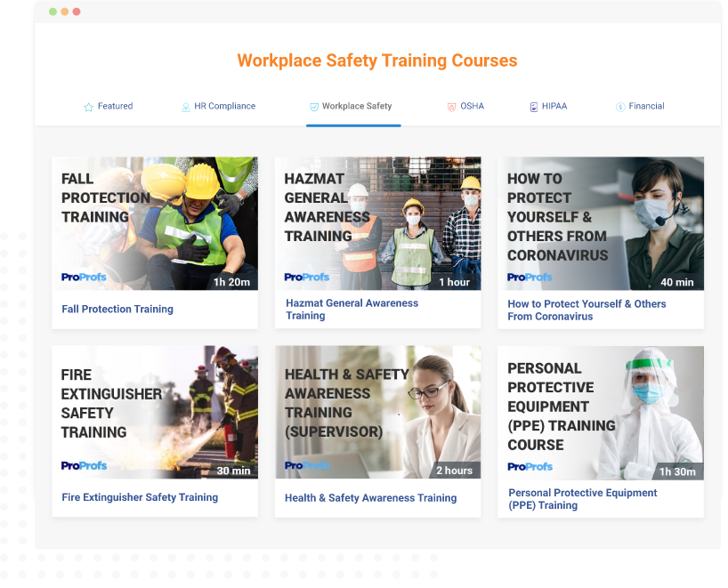Screen dimensions: 728x588
Task: Click the shield icon beside Workplace Safety
Action: coord(313,106)
